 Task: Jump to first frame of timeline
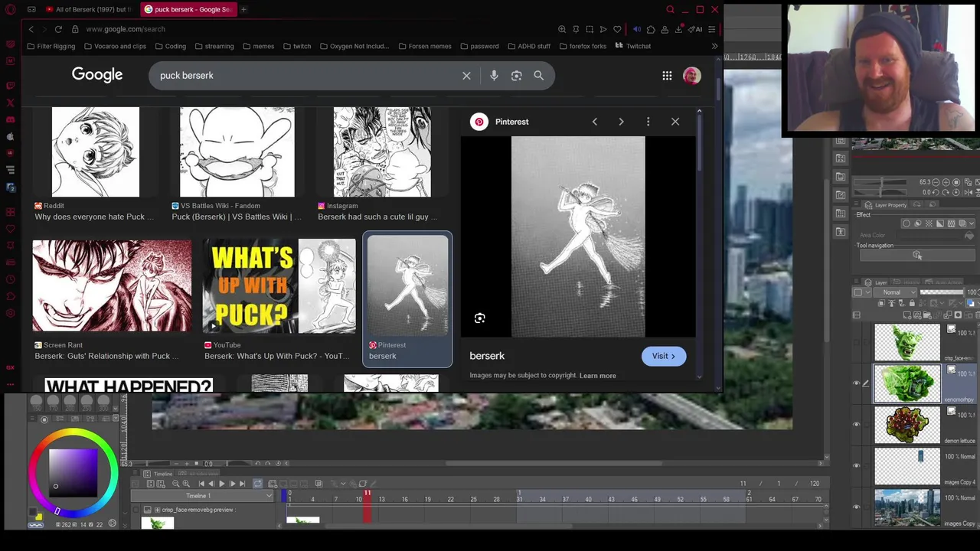201,484
